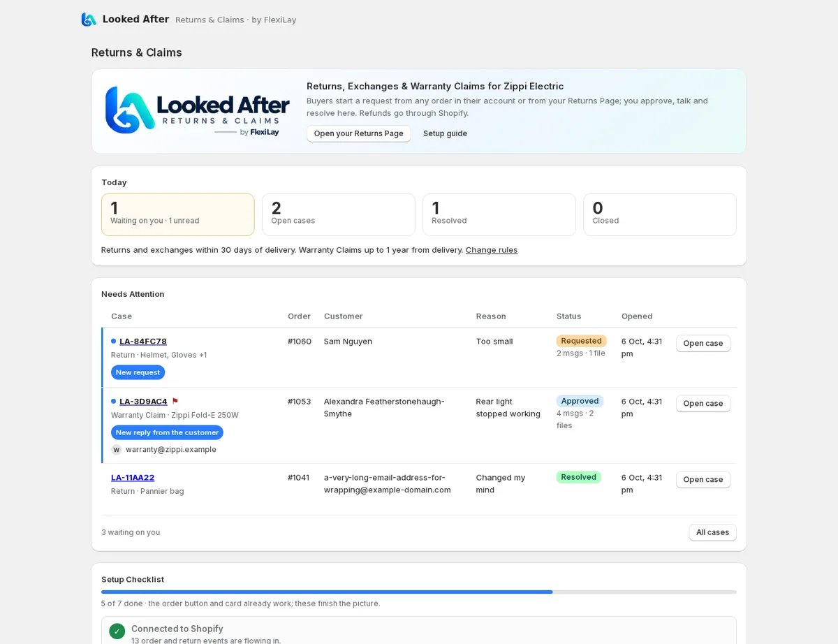Click the large Looked After Returns & Claims banner logo
The height and width of the screenshot is (644, 838).
pyautogui.click(x=198, y=110)
